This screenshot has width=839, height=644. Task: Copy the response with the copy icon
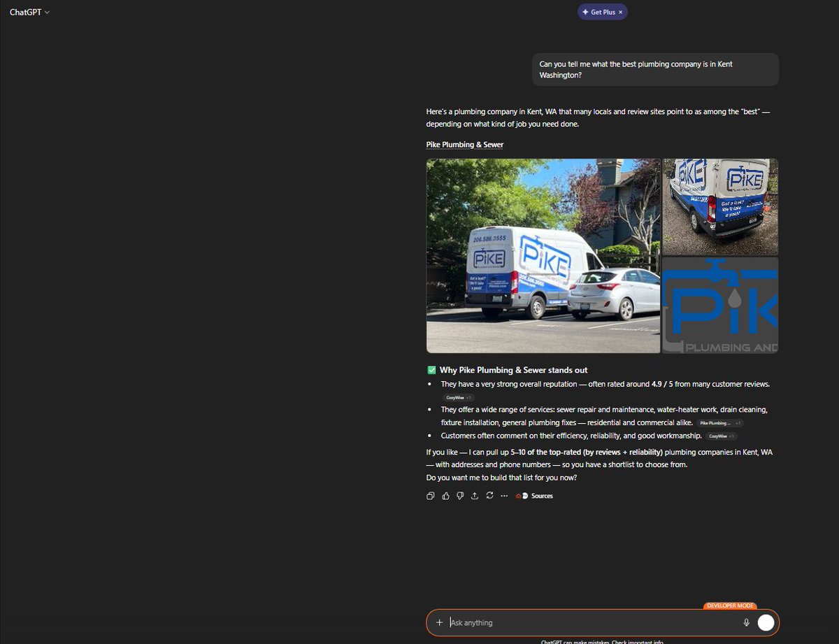(x=431, y=496)
